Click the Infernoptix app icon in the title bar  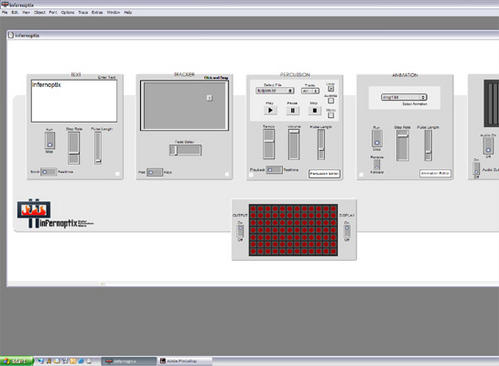click(x=5, y=5)
